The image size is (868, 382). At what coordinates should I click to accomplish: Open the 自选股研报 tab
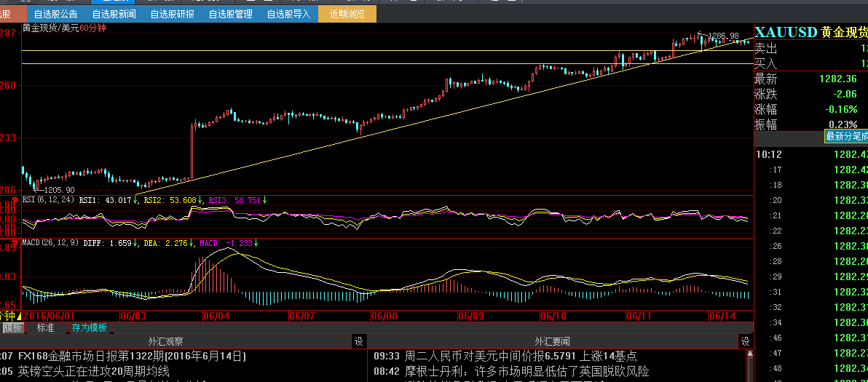pyautogui.click(x=172, y=14)
